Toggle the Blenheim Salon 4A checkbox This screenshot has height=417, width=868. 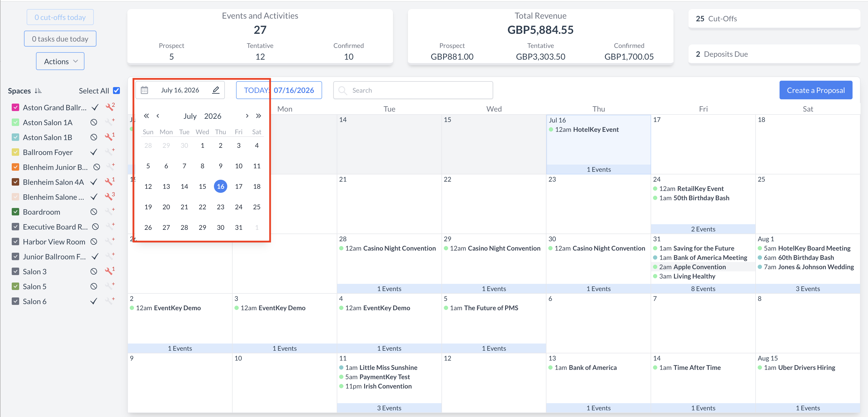15,182
